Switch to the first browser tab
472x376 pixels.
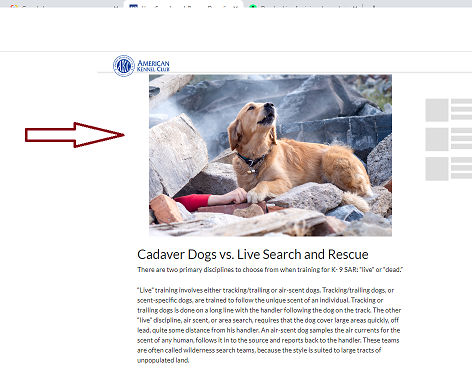[x=63, y=6]
